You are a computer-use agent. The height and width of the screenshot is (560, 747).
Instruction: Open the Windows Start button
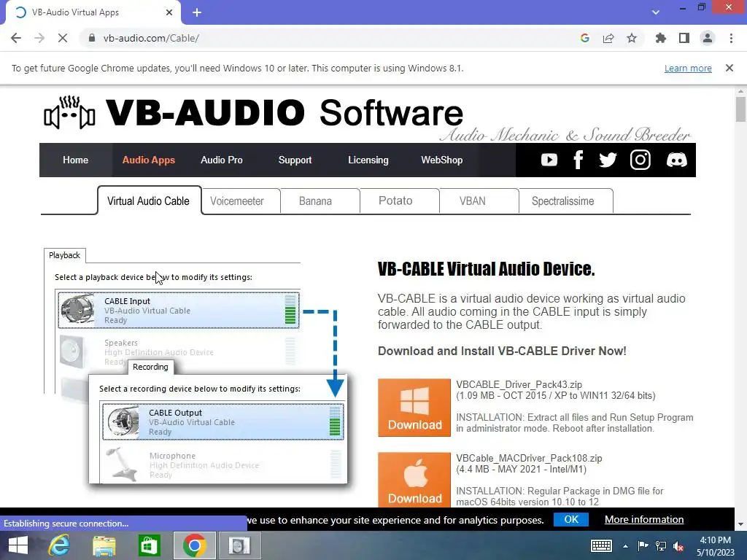tap(18, 545)
